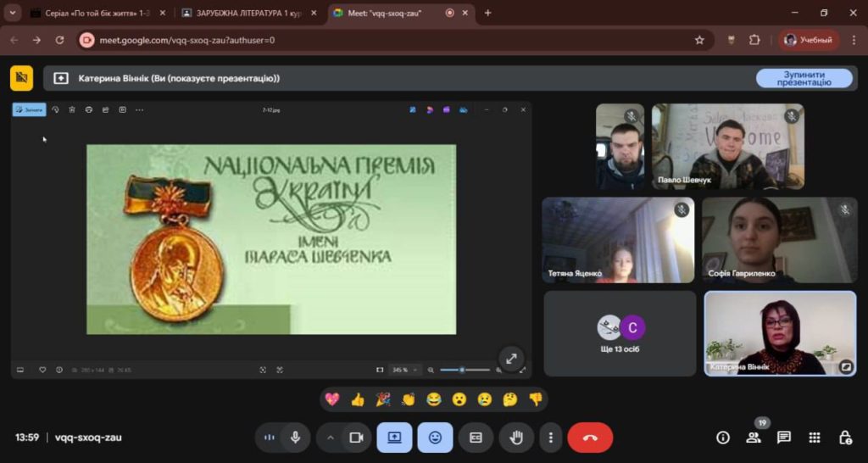
Task: Click the photo viewer zoom slider
Action: click(x=465, y=370)
